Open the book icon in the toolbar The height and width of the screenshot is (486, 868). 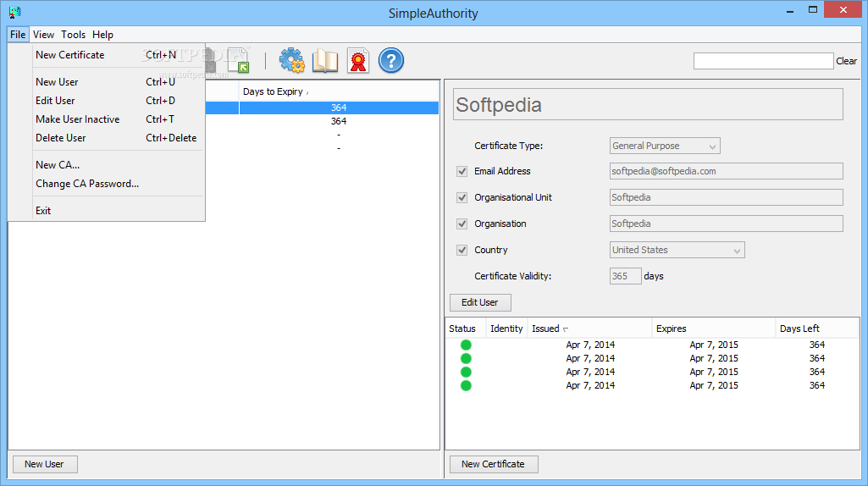[325, 60]
